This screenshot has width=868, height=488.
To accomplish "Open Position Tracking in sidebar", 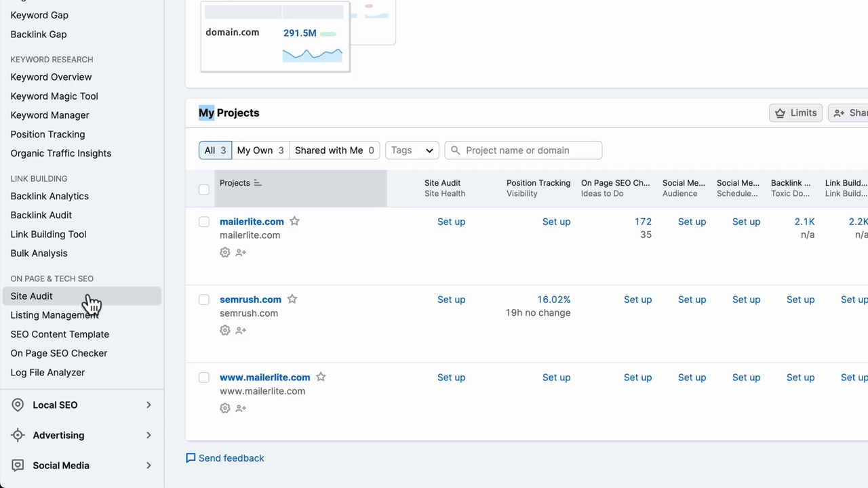I will pyautogui.click(x=47, y=134).
